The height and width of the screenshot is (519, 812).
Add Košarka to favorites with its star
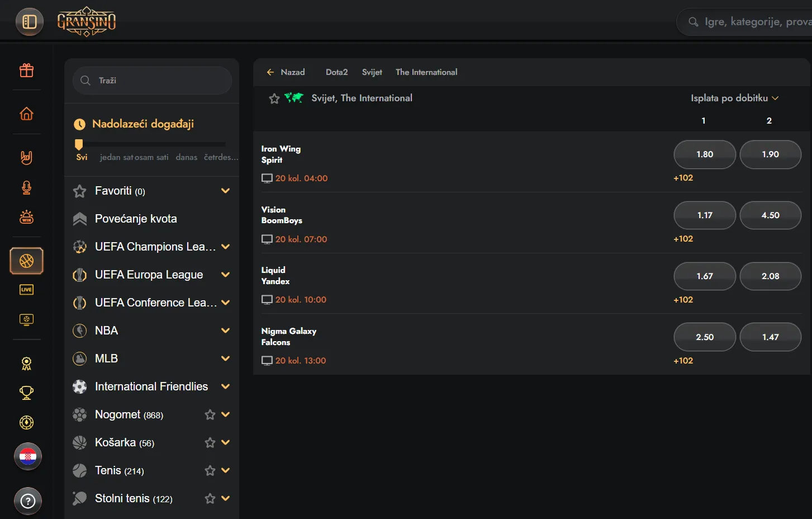tap(210, 442)
